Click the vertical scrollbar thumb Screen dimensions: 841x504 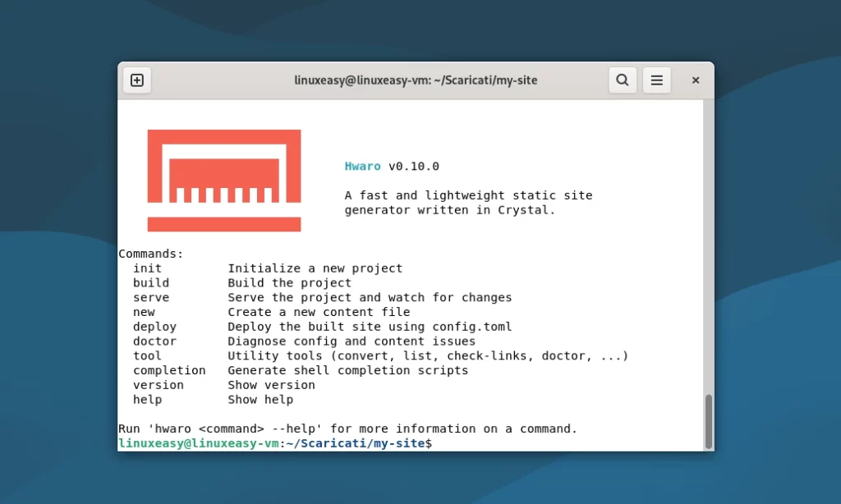coord(708,420)
